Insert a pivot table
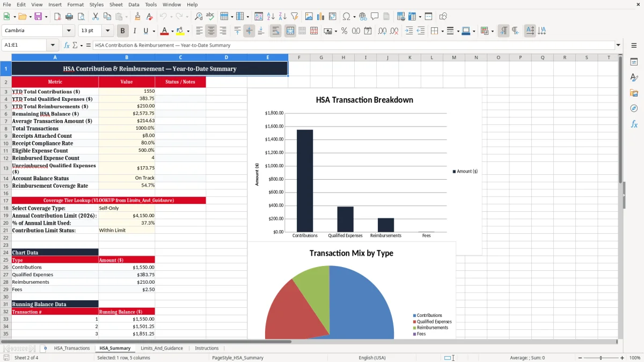This screenshot has width=644, height=362. click(333, 17)
